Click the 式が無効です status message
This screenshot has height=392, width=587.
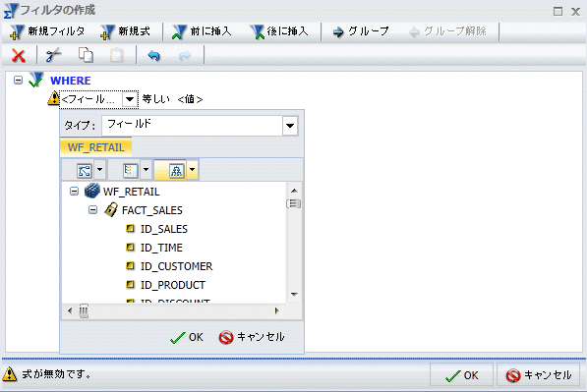tap(56, 373)
